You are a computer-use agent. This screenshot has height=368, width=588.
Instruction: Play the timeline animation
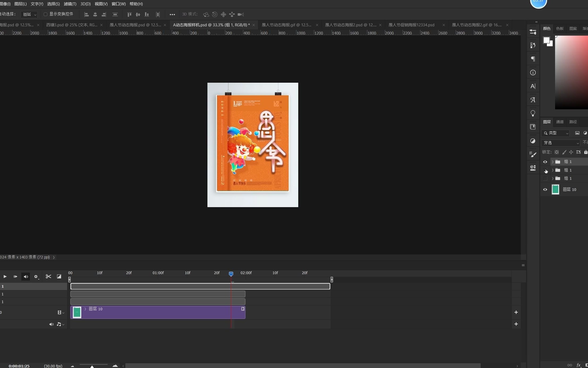coord(5,277)
